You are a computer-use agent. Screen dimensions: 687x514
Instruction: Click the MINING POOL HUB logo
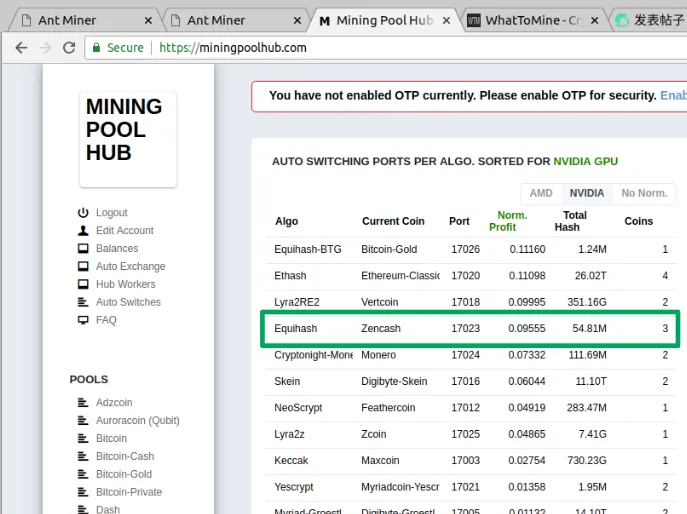[x=128, y=139]
